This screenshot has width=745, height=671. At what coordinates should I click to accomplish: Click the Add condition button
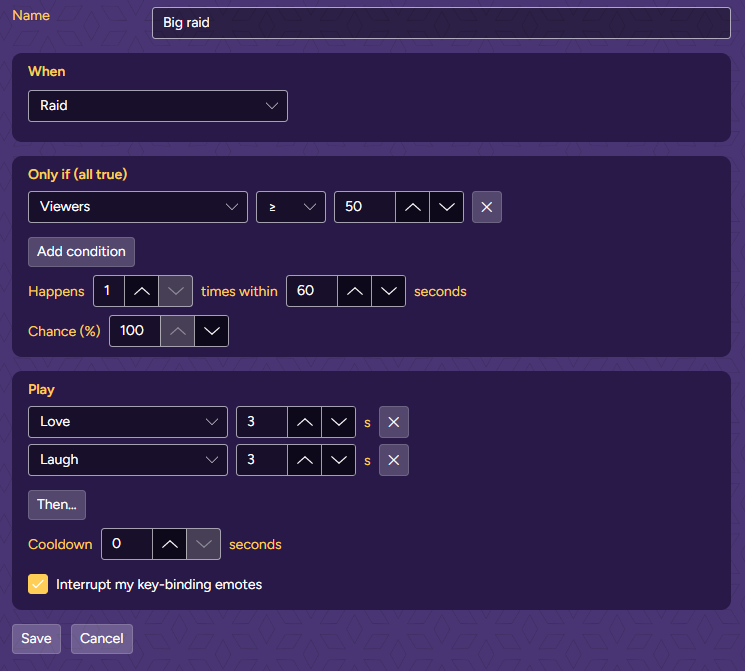(81, 251)
